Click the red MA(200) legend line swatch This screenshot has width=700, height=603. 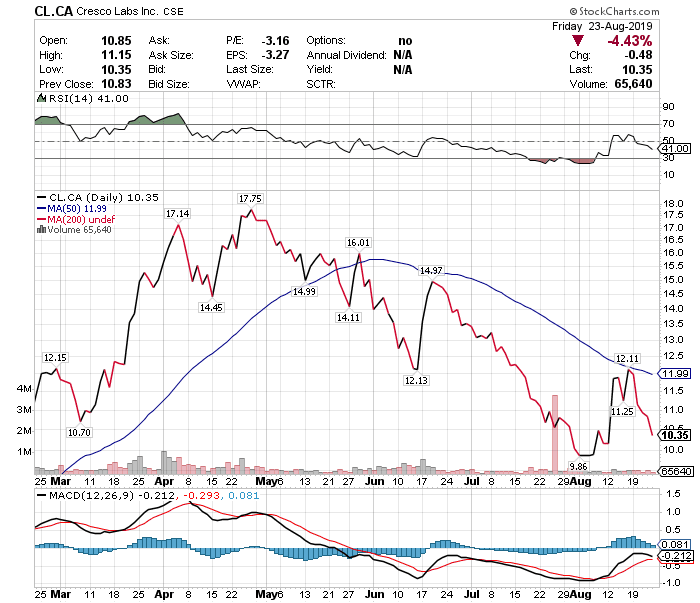pos(42,219)
